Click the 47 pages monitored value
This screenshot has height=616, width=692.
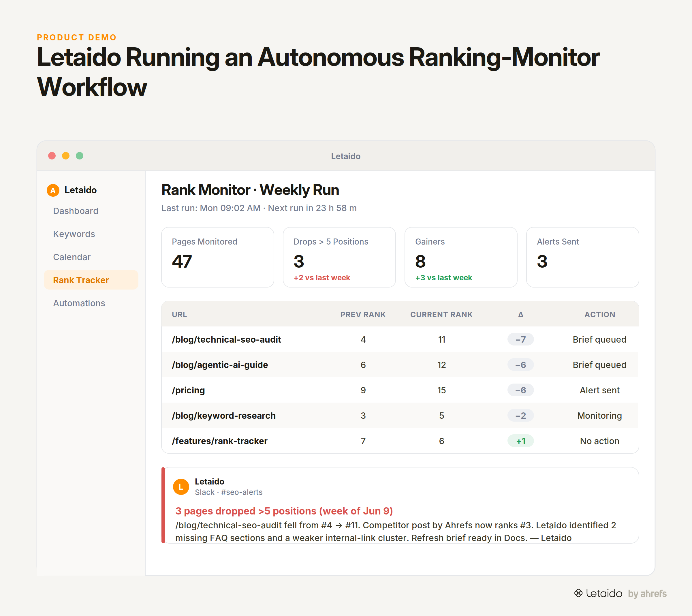tap(182, 261)
